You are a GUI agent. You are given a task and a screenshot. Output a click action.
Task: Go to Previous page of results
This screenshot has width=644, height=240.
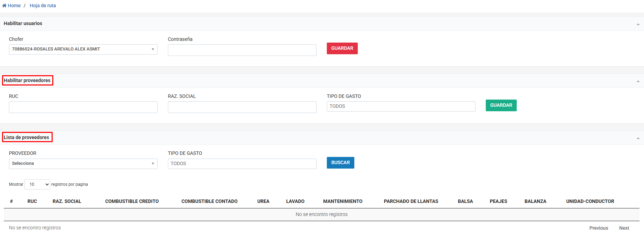[599, 228]
